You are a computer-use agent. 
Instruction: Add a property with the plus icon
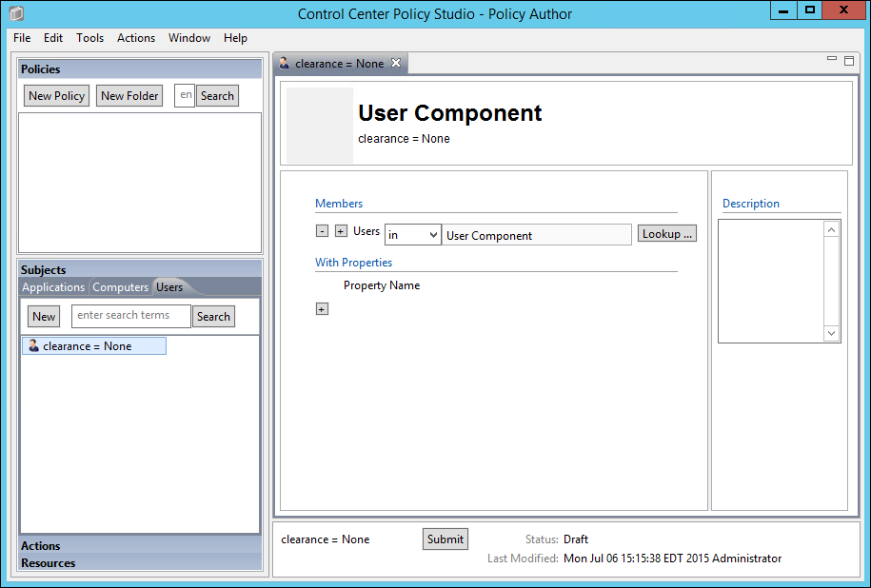coord(322,308)
